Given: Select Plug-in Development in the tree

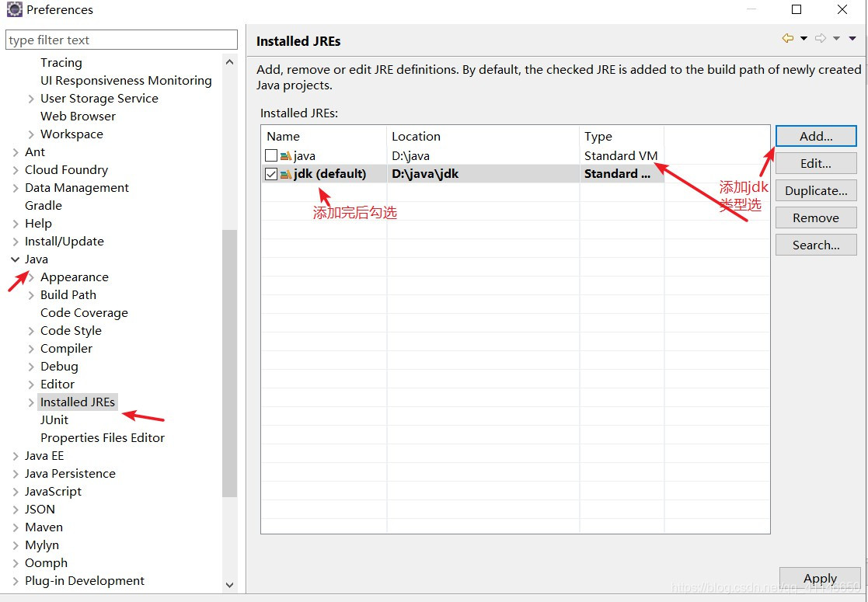Looking at the screenshot, I should click(85, 580).
